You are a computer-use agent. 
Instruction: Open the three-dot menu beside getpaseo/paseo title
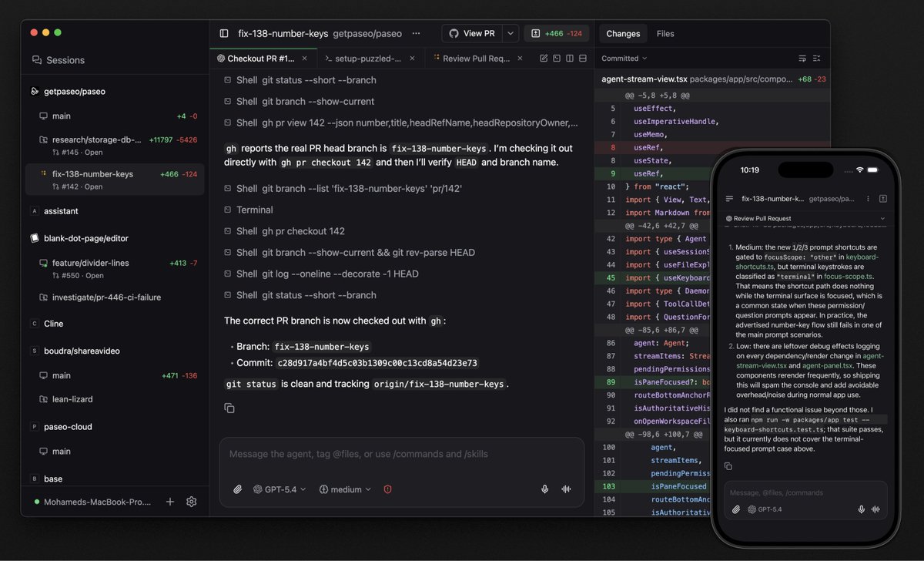(x=417, y=34)
